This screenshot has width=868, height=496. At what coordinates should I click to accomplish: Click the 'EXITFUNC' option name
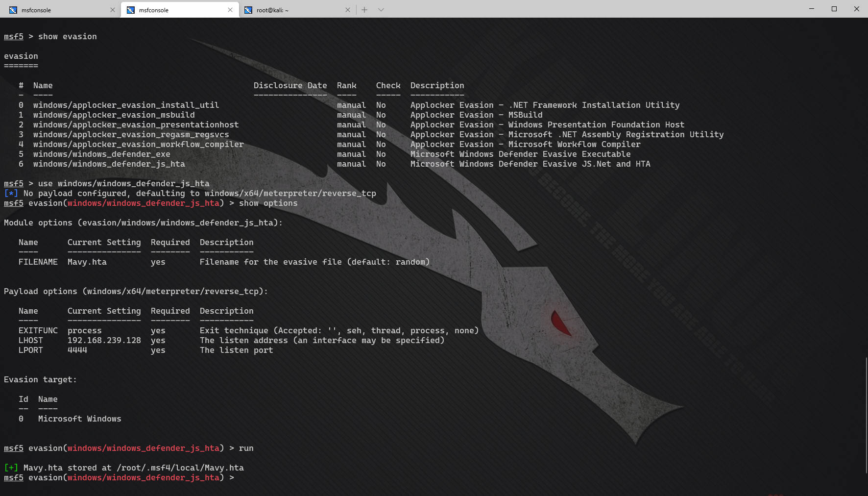click(x=38, y=331)
